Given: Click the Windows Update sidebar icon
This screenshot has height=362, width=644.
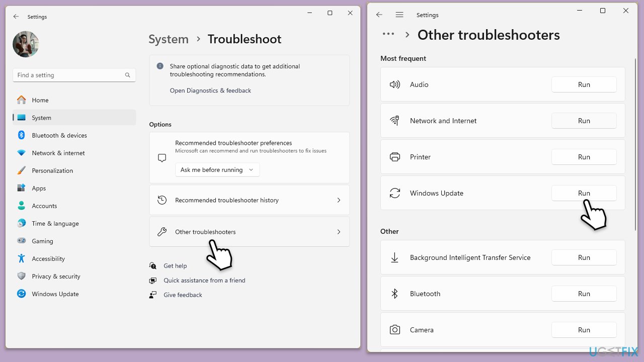Looking at the screenshot, I should (21, 294).
